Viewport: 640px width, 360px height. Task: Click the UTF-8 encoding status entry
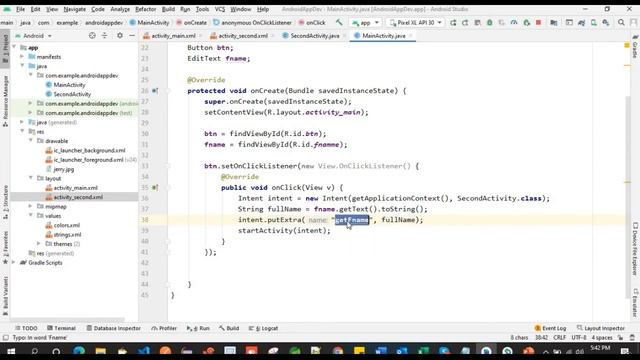(x=579, y=338)
